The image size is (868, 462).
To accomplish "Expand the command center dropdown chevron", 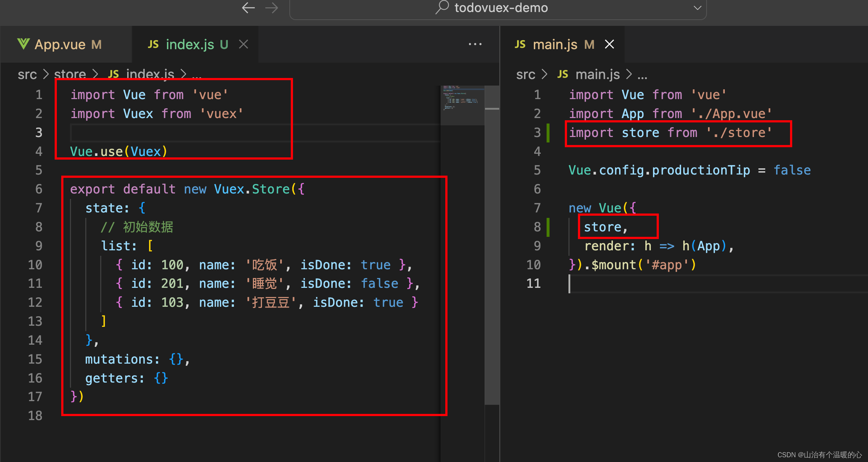I will [x=697, y=8].
